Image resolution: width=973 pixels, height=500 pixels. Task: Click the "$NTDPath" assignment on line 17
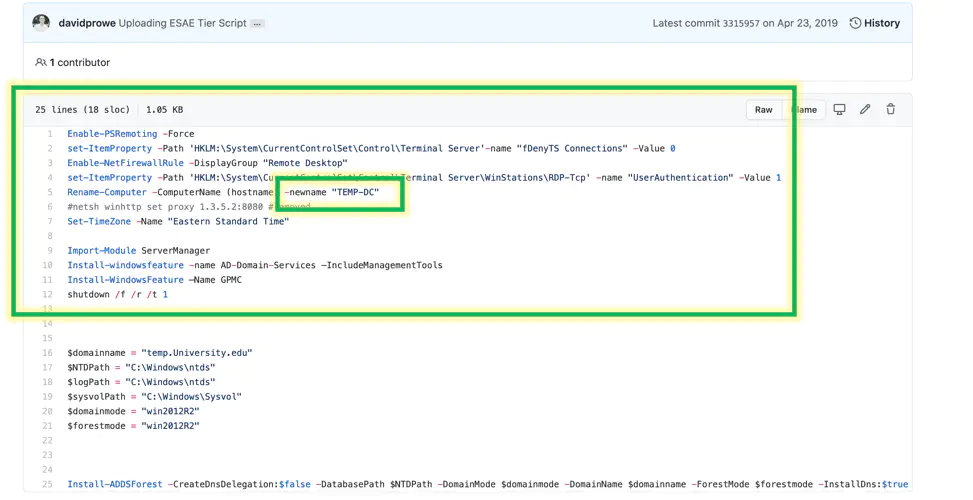[x=141, y=367]
